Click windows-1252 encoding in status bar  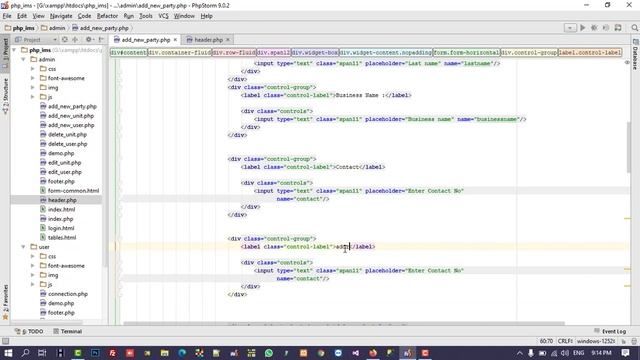pyautogui.click(x=596, y=341)
